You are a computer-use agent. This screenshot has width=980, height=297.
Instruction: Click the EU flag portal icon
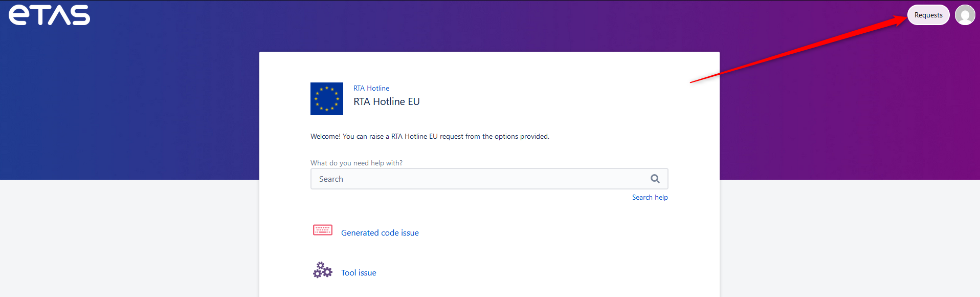[327, 99]
